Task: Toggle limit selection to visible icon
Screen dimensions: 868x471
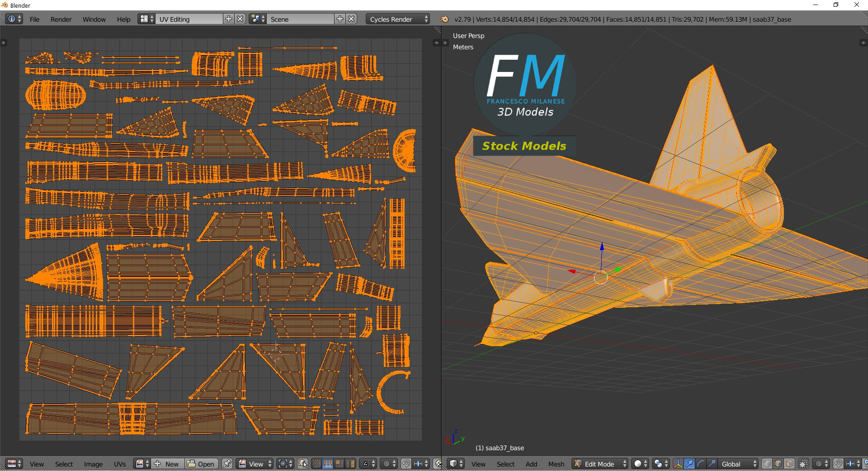Action: [803, 464]
